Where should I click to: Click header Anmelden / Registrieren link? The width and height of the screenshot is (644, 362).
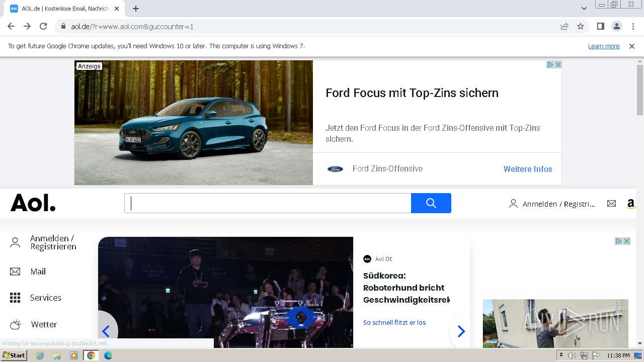552,204
